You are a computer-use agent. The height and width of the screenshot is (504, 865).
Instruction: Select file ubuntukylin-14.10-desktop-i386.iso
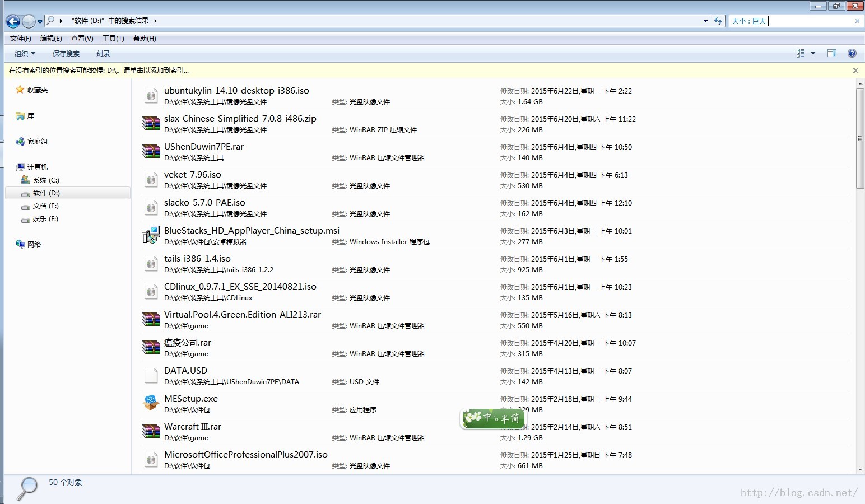coord(236,91)
